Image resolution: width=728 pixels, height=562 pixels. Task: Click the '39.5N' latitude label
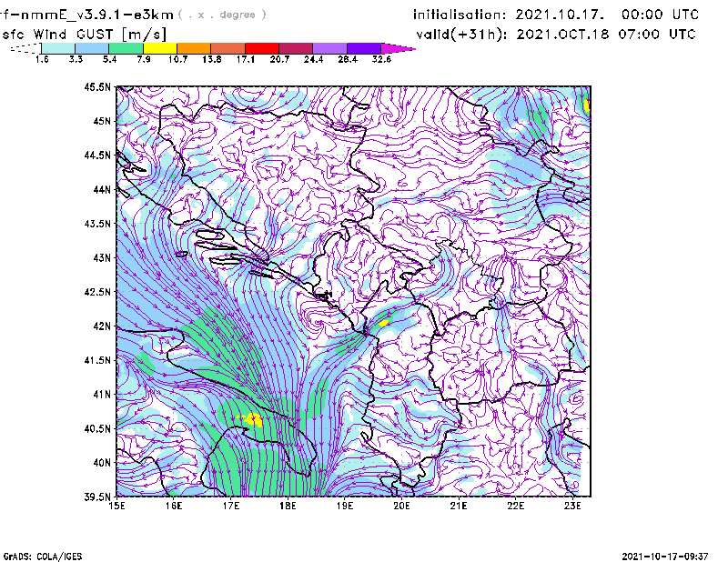tap(97, 497)
